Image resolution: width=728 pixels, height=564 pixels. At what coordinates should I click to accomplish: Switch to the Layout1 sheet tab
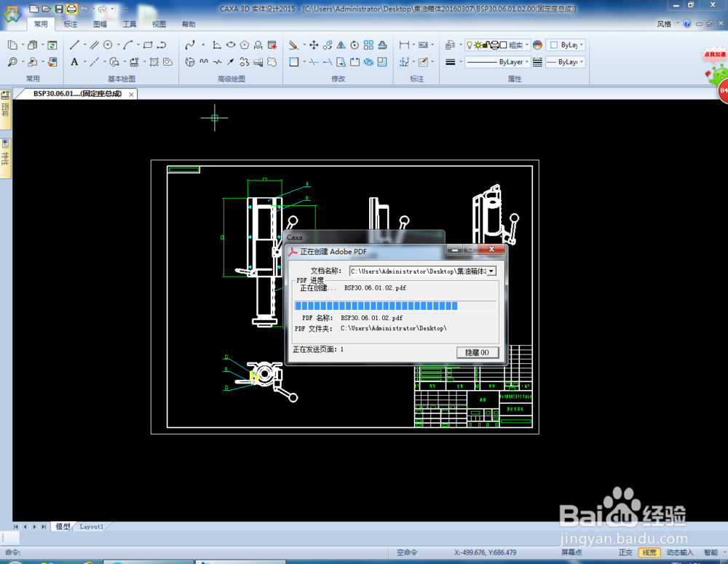point(91,526)
